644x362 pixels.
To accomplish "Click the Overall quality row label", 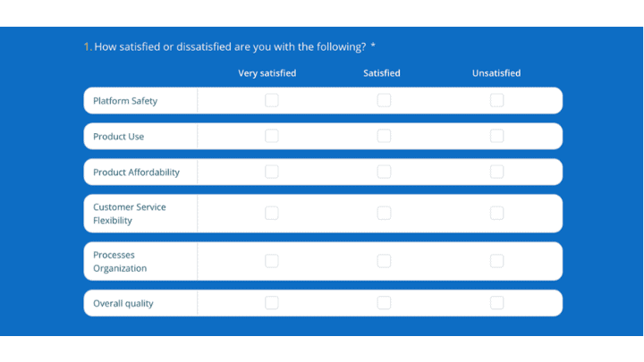I will click(x=123, y=303).
